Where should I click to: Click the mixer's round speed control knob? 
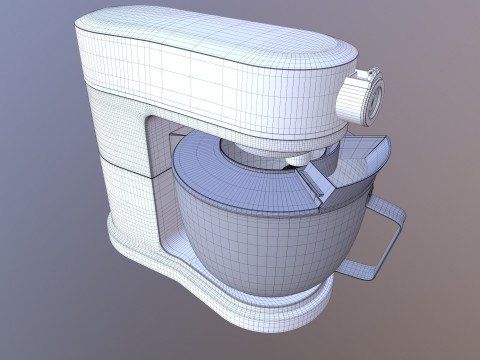361,97
